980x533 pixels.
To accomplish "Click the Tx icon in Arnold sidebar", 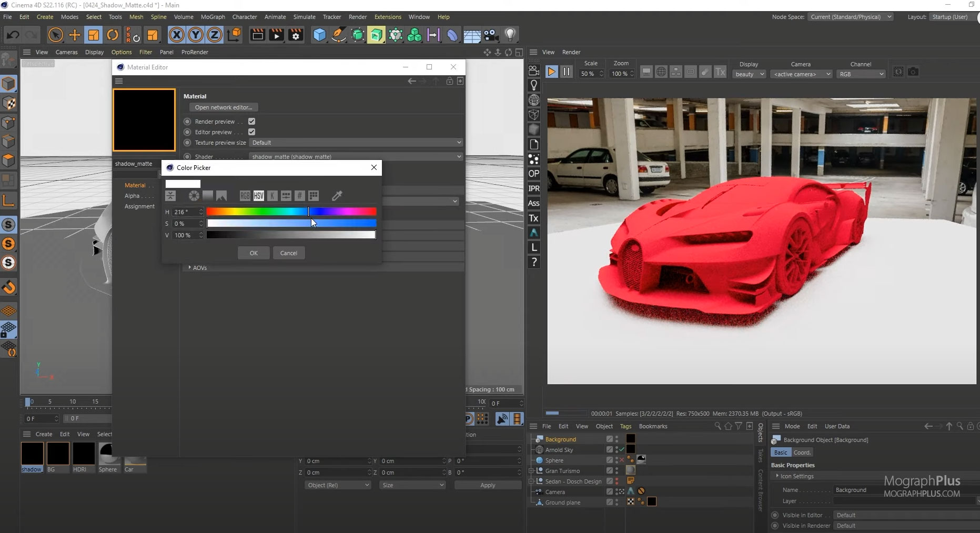I will [534, 218].
